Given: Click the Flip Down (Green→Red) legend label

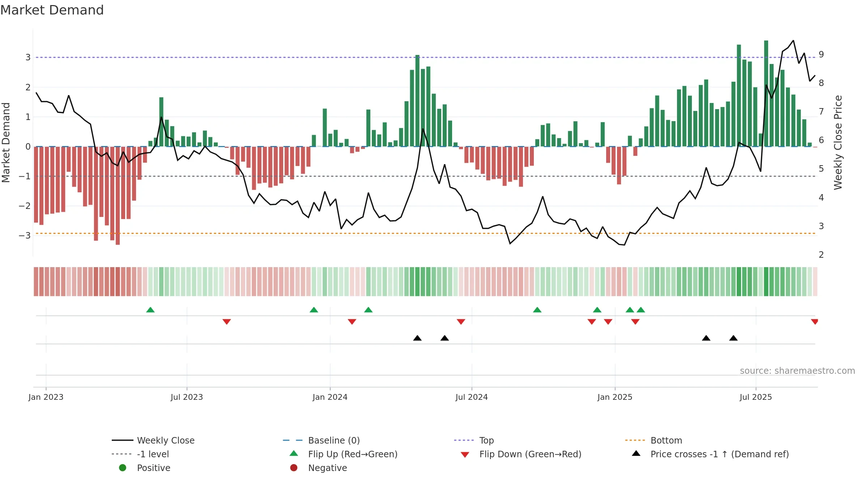Looking at the screenshot, I should 530,454.
